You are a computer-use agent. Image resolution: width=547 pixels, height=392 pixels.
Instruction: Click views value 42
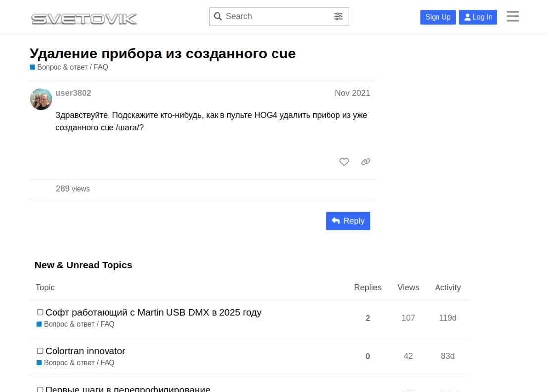(x=408, y=356)
